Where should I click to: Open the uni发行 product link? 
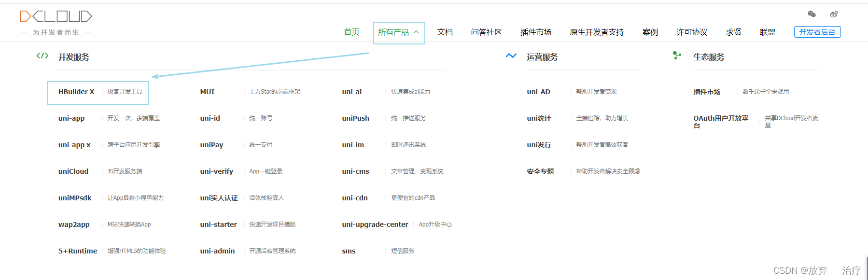coord(539,145)
